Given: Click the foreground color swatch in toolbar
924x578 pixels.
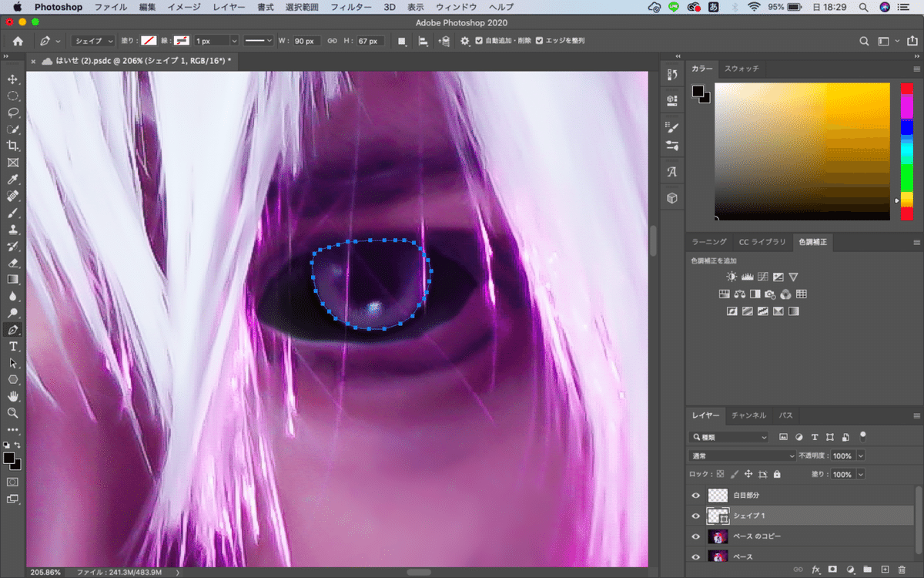Looking at the screenshot, I should 9,459.
